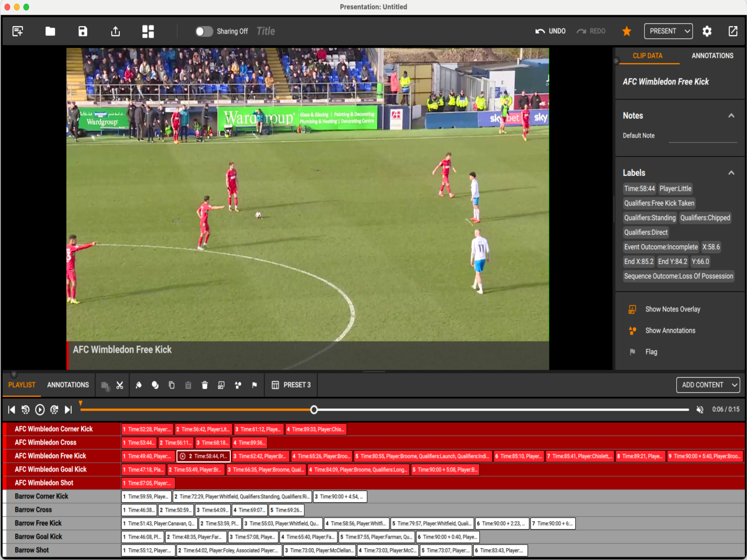Image resolution: width=747 pixels, height=560 pixels.
Task: Click the orange timeline start marker
Action: (x=80, y=403)
